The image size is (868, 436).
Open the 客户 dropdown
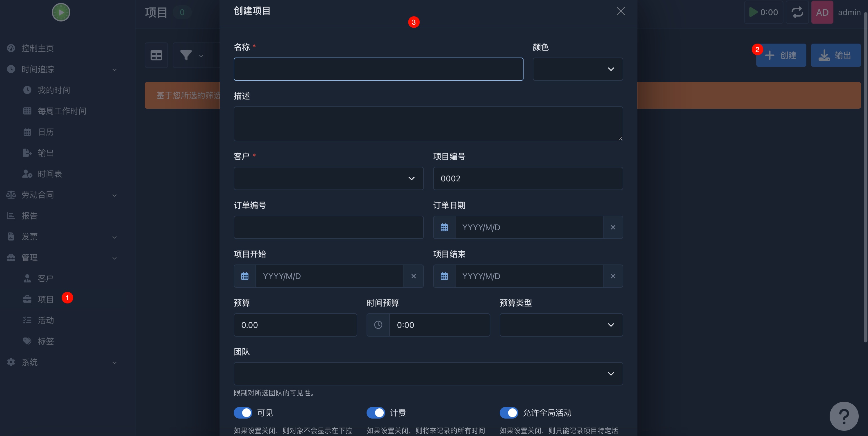[x=328, y=178]
